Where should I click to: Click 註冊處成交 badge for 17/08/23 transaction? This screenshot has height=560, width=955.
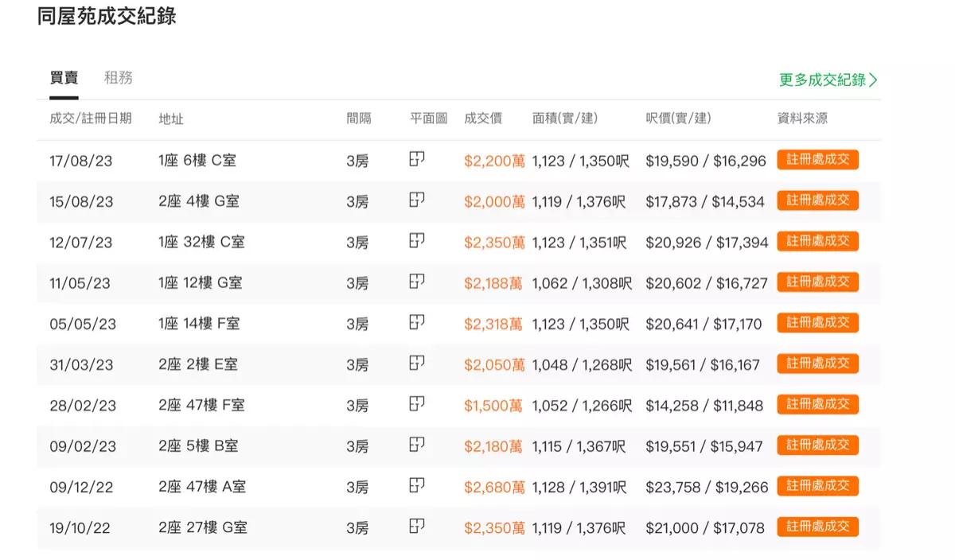click(817, 160)
